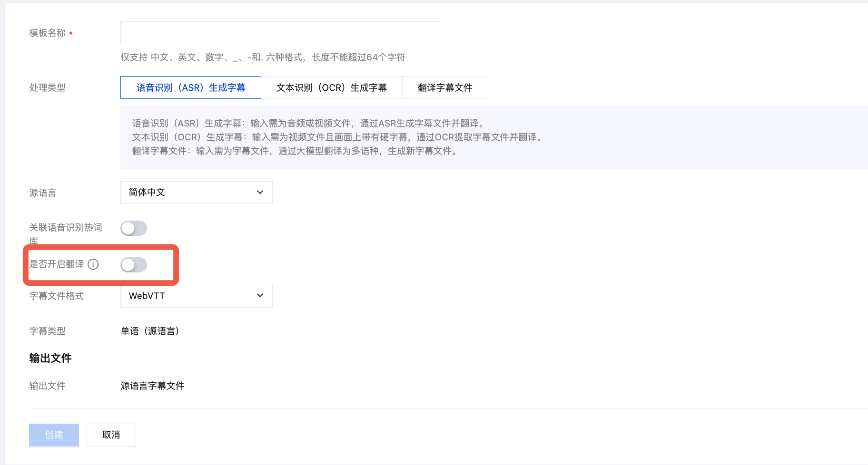Enable the 是否开启翻译 switch
Viewport: 868px width, 465px height.
tap(134, 265)
